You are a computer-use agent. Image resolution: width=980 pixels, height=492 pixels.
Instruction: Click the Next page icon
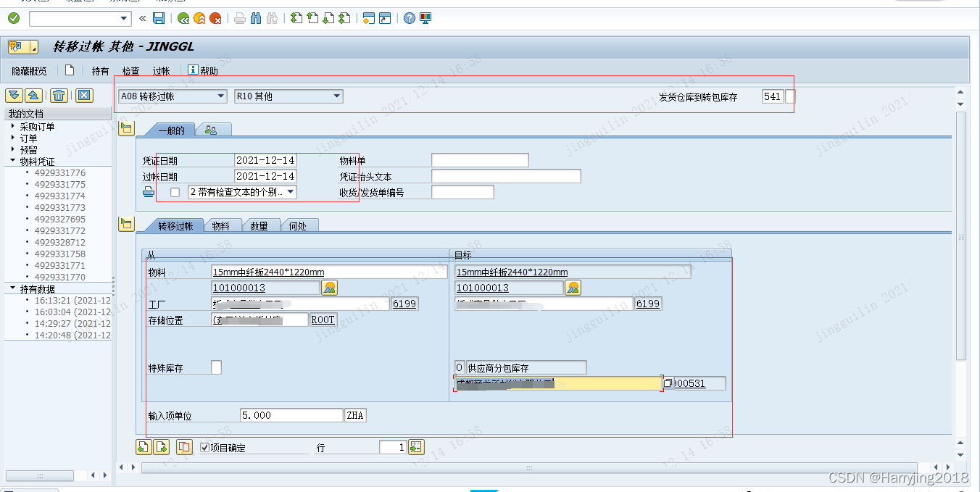(x=328, y=18)
